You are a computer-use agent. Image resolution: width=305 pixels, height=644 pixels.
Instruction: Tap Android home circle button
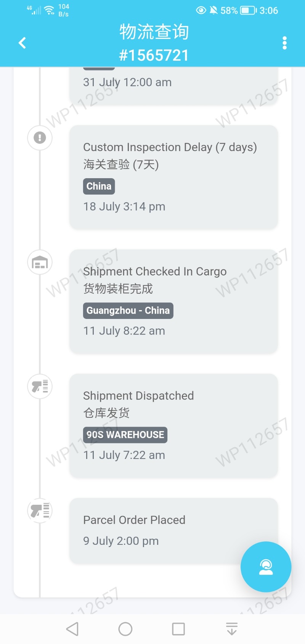click(x=125, y=629)
